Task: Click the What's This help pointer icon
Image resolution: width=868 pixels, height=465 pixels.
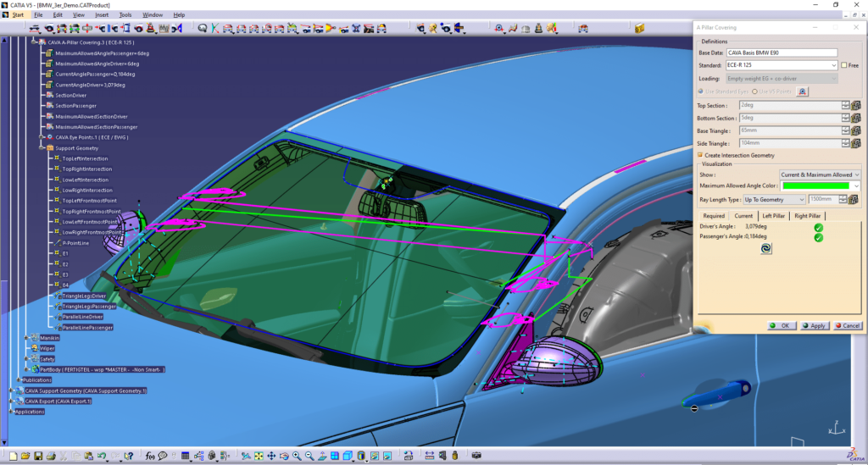Action: pyautogui.click(x=129, y=457)
